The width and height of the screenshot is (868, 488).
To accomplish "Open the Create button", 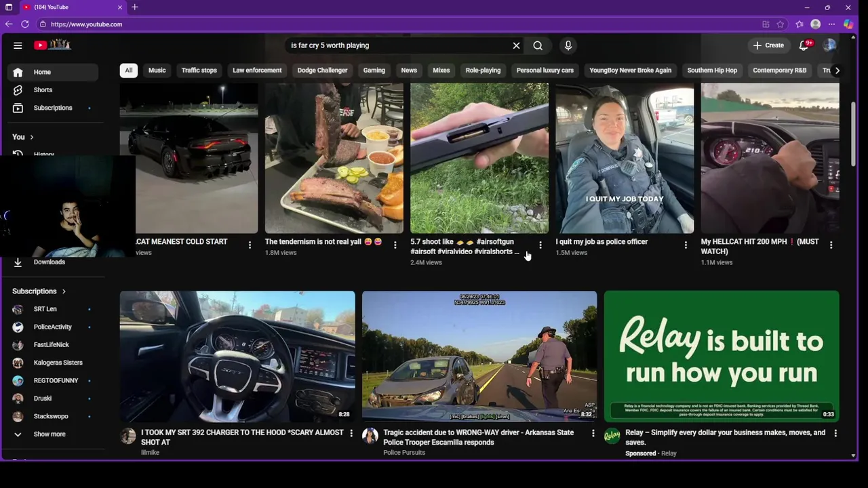I will pyautogui.click(x=768, y=45).
